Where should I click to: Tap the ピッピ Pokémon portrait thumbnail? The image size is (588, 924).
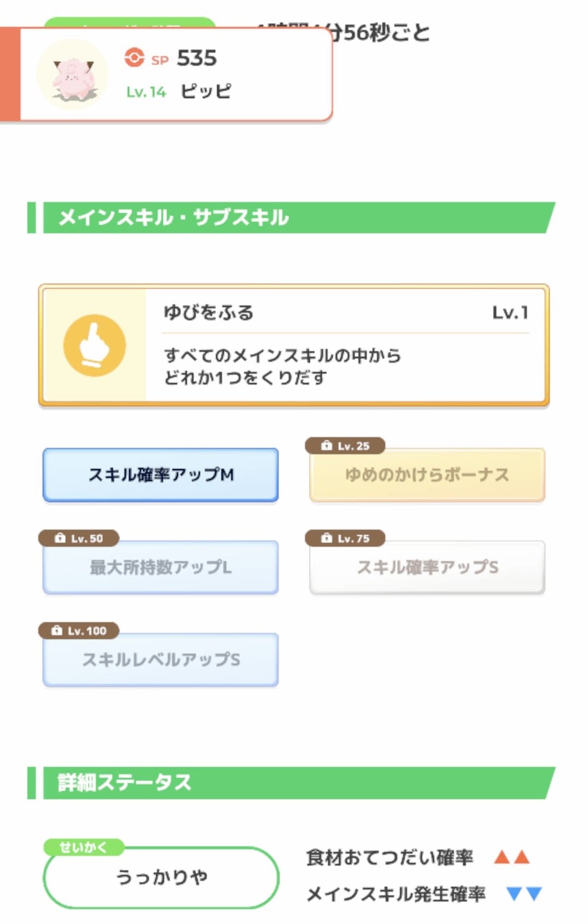[x=72, y=75]
